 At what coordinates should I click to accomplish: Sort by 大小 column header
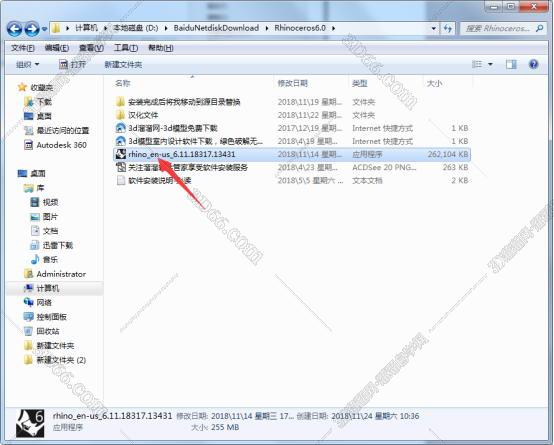pyautogui.click(x=434, y=83)
